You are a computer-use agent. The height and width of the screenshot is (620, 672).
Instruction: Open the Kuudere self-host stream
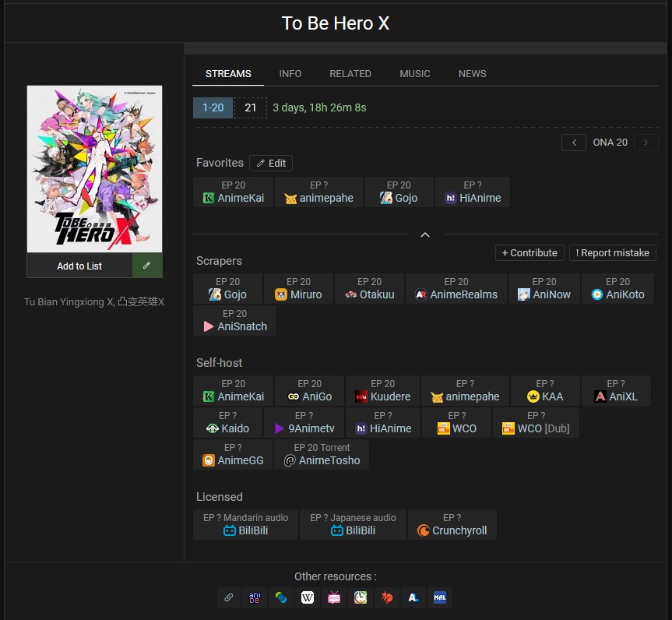point(382,390)
